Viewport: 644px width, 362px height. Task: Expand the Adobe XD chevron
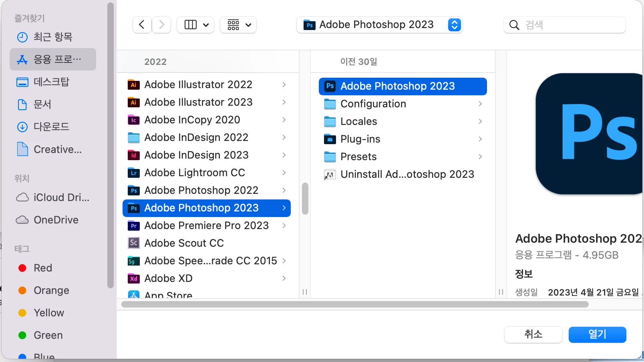pos(284,278)
